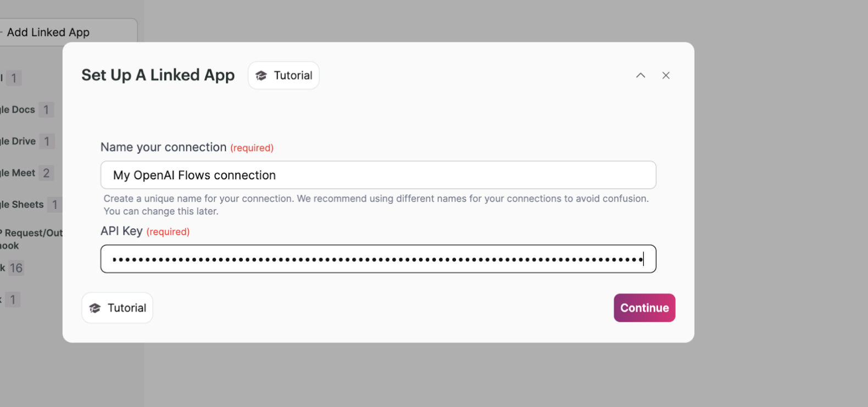The width and height of the screenshot is (868, 407).
Task: Click the count badge next to Google Drive
Action: pyautogui.click(x=47, y=142)
